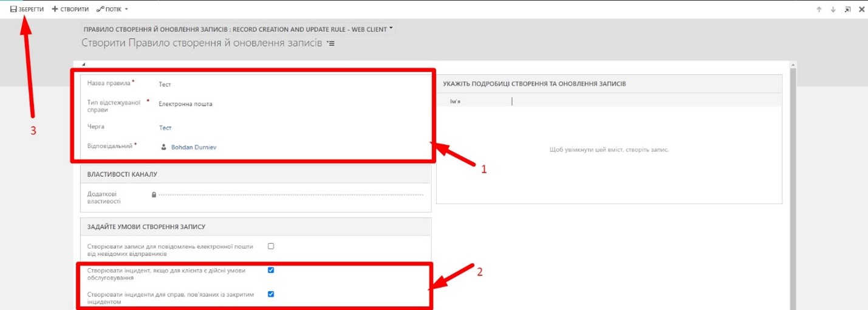Click the Потік flow icon

100,10
